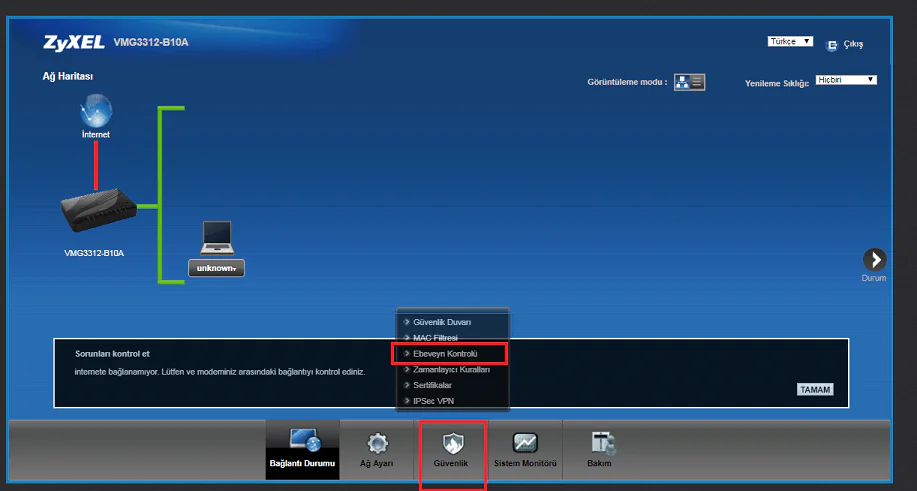Open the Yenileme Sıklığı dropdown
This screenshot has width=917, height=491.
click(x=846, y=80)
